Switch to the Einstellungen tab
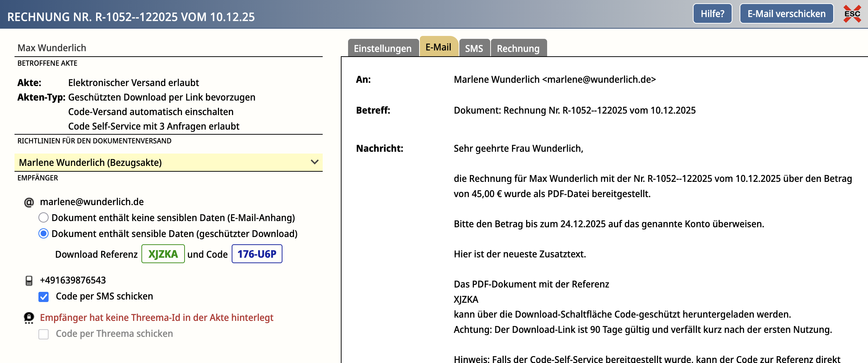This screenshot has height=363, width=868. (383, 48)
